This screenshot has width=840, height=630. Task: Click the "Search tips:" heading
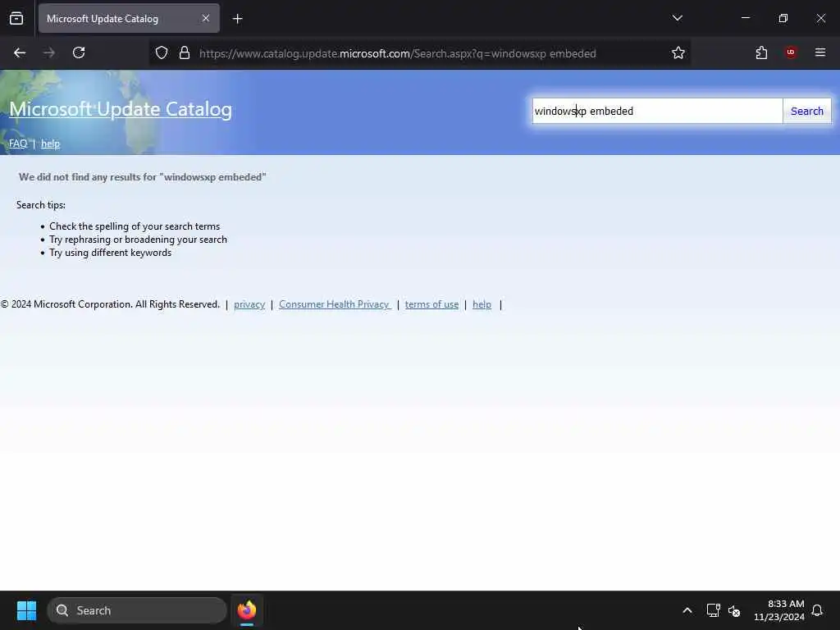pos(41,205)
